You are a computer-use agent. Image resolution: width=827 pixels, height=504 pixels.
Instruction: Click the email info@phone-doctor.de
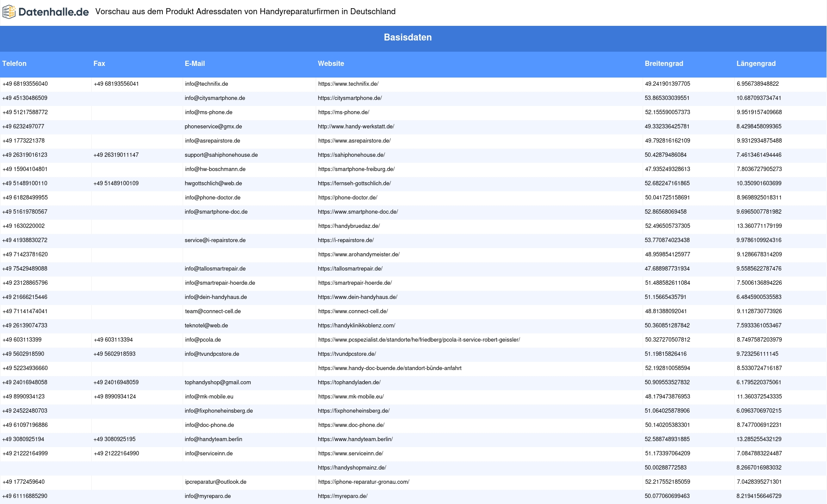213,198
